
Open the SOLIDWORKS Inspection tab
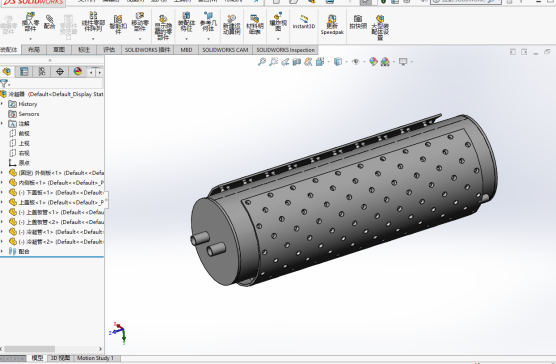tap(285, 50)
